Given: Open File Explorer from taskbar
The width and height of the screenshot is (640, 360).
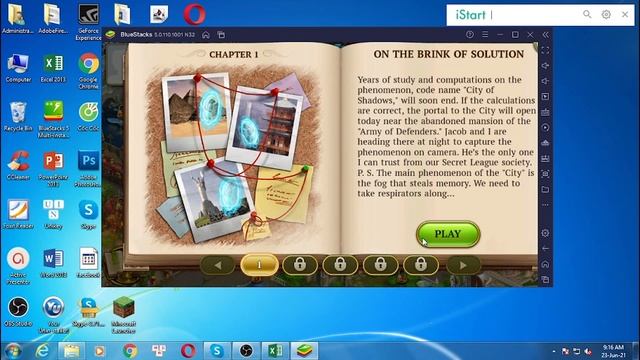Looking at the screenshot, I should pyautogui.click(x=71, y=351).
